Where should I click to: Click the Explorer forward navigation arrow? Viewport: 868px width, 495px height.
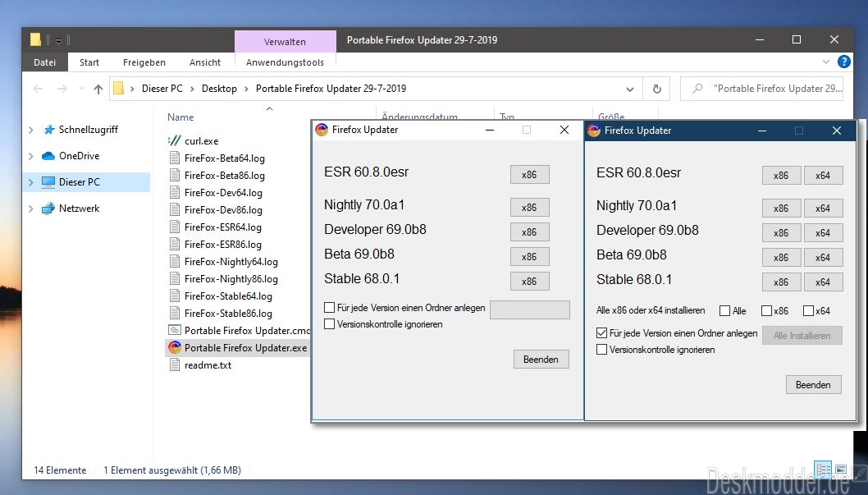pyautogui.click(x=62, y=89)
